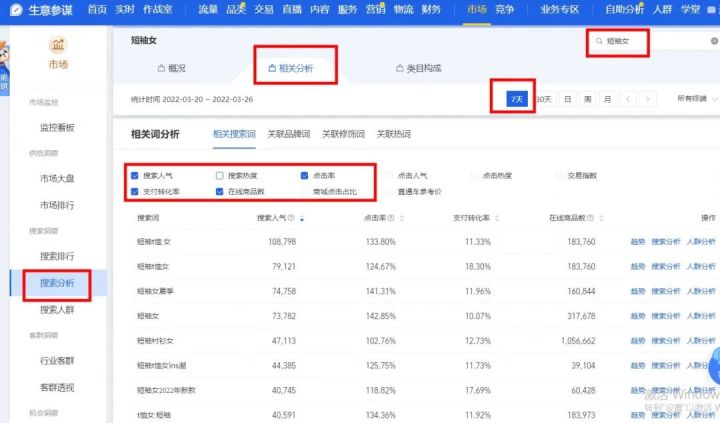This screenshot has height=423, width=720.
Task: Uncheck the 搜索人气 checkbox
Action: pos(135,175)
